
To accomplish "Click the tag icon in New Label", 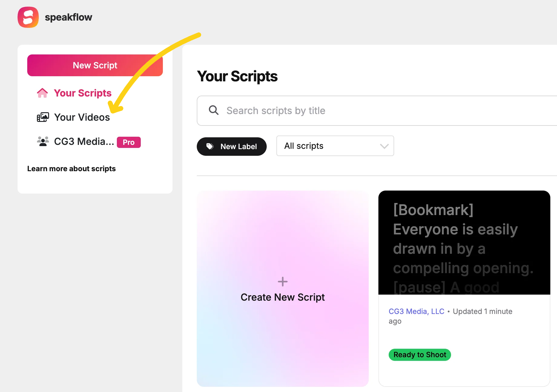I will 210,146.
